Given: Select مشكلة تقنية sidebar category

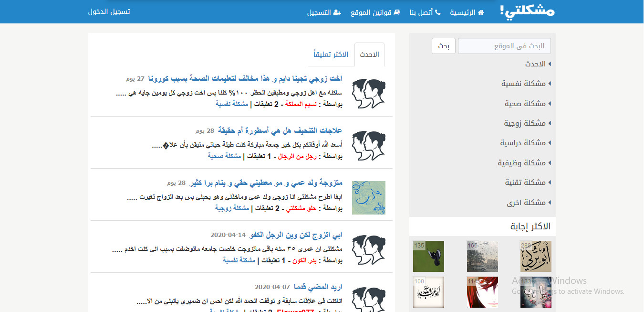Looking at the screenshot, I should pyautogui.click(x=526, y=183).
